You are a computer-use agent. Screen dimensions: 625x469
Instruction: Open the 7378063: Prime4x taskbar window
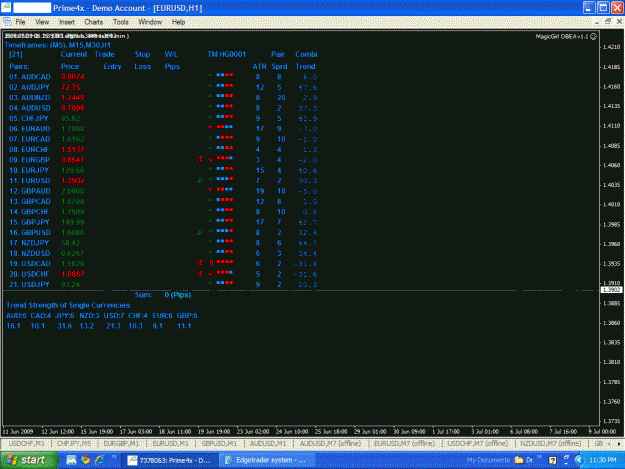point(169,460)
